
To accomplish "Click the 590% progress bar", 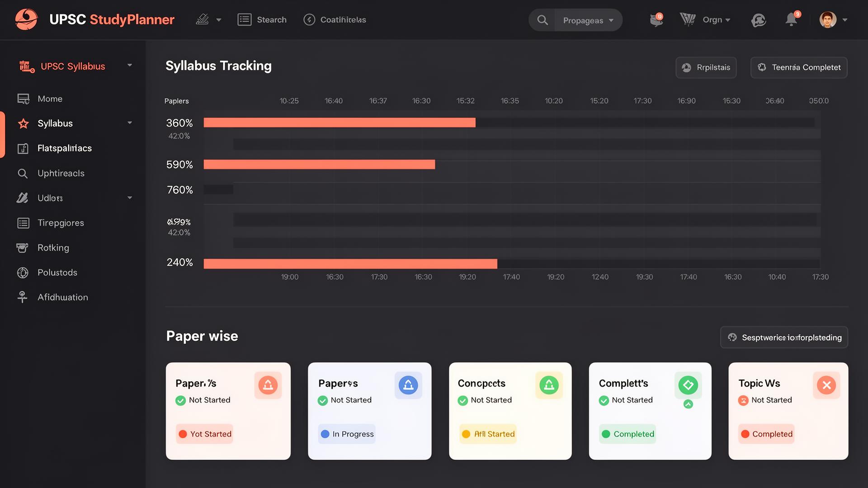I will [319, 164].
